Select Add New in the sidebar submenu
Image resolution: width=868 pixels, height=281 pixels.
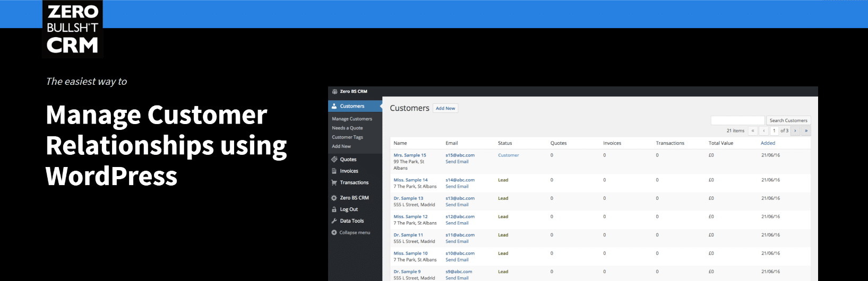(341, 146)
